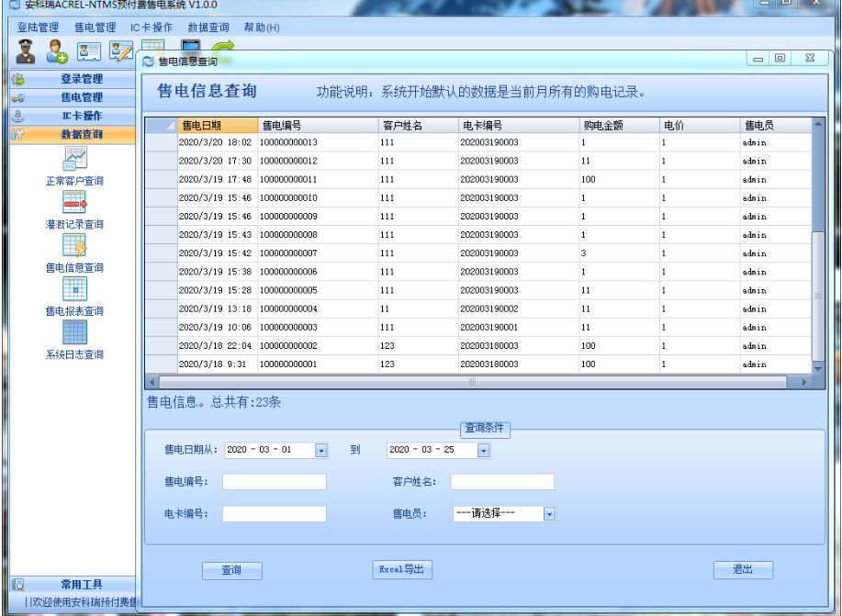Click the card edit pencil toolbar icon

tap(121, 51)
